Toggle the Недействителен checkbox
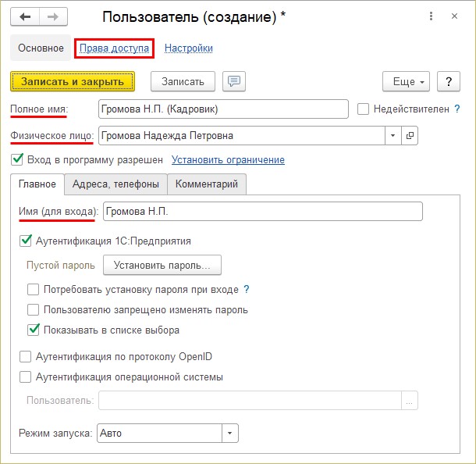Image resolution: width=476 pixels, height=464 pixels. 363,109
